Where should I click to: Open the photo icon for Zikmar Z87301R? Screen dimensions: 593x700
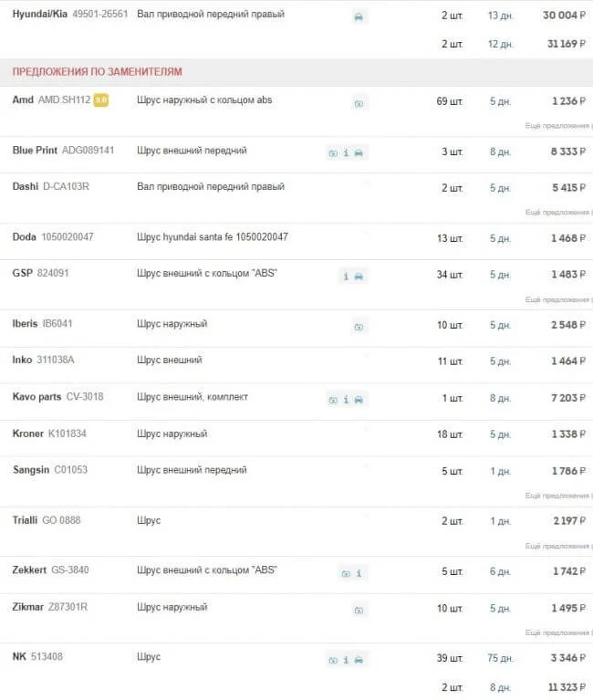point(359,610)
